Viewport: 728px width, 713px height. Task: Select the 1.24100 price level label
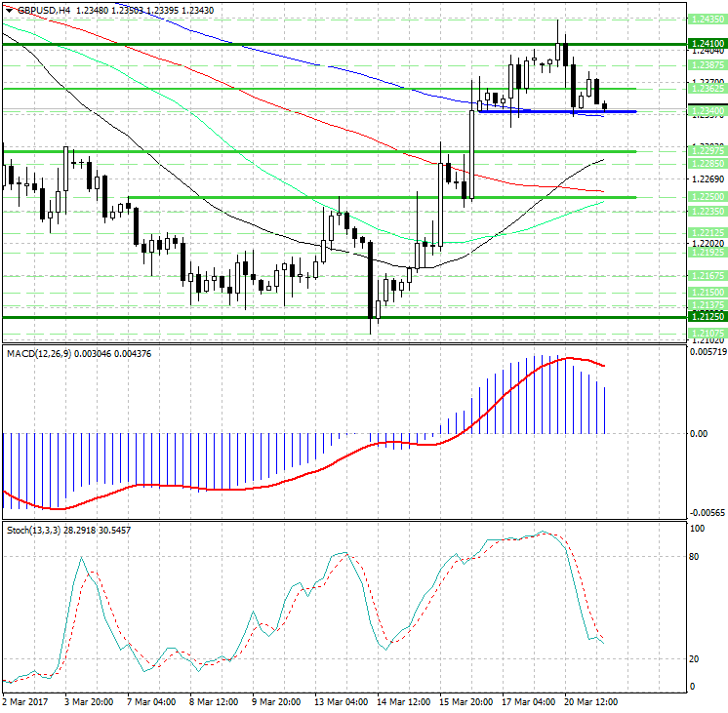(706, 44)
